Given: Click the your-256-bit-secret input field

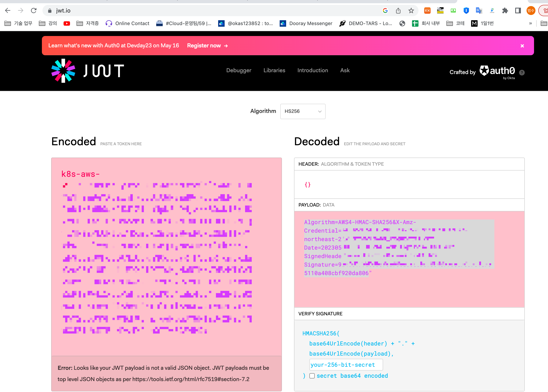Looking at the screenshot, I should click(x=346, y=365).
